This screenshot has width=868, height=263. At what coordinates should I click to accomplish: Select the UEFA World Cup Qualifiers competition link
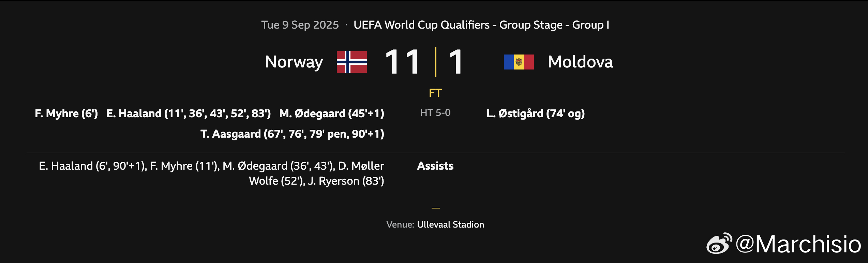(x=481, y=25)
